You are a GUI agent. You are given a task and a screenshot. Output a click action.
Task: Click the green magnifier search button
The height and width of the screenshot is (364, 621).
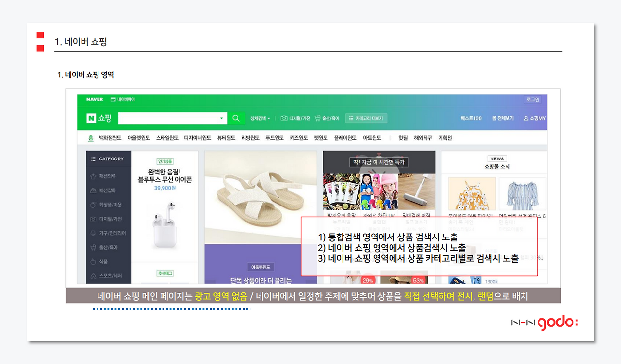(x=236, y=118)
